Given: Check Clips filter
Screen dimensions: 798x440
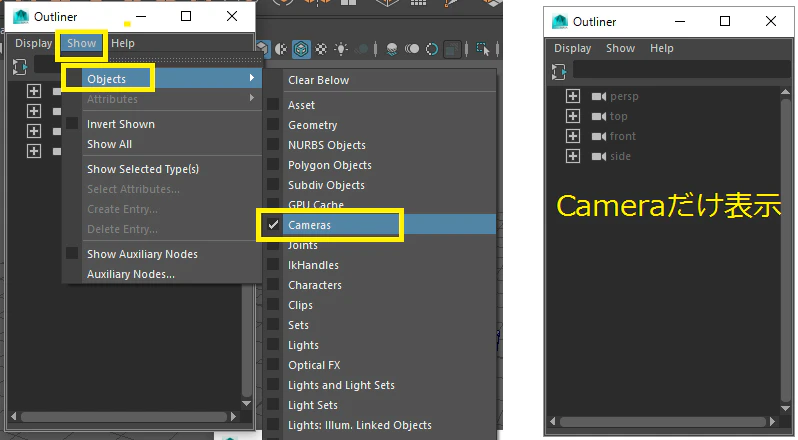Looking at the screenshot, I should tap(273, 304).
